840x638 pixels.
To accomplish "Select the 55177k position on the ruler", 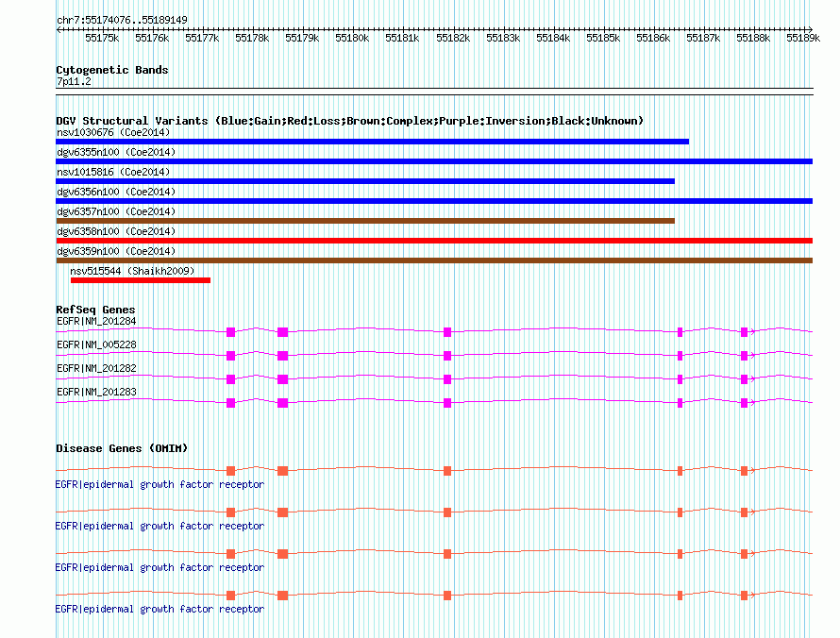I will [x=202, y=38].
